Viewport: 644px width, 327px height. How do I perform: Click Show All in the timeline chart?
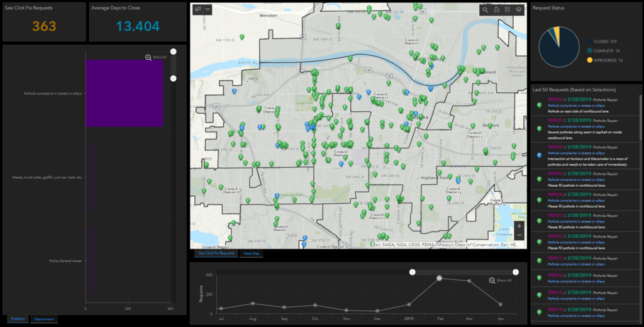(x=492, y=280)
